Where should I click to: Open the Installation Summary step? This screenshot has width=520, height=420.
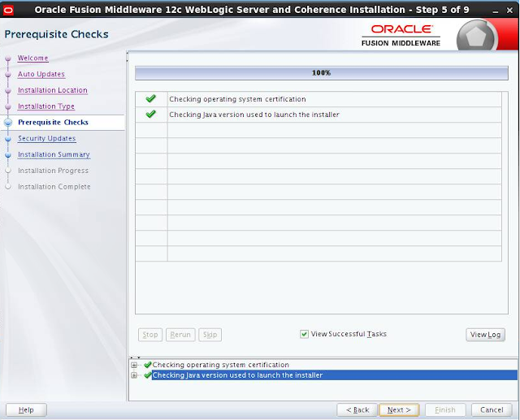pyautogui.click(x=54, y=154)
